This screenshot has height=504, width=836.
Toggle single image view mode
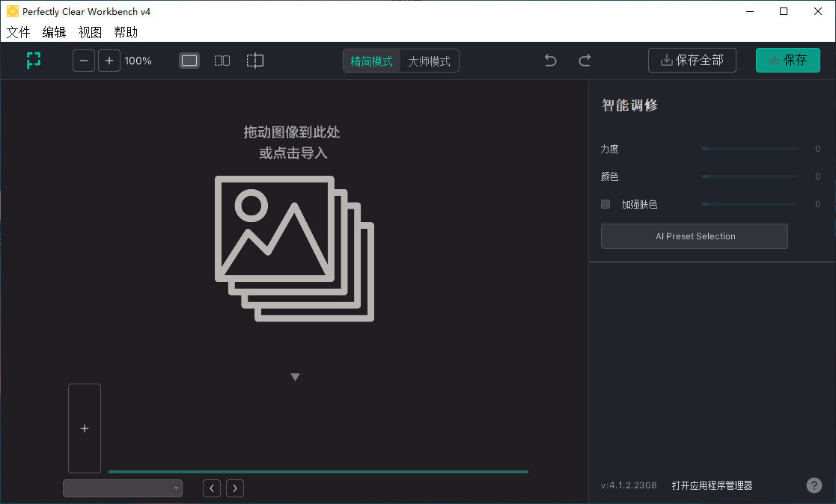189,60
